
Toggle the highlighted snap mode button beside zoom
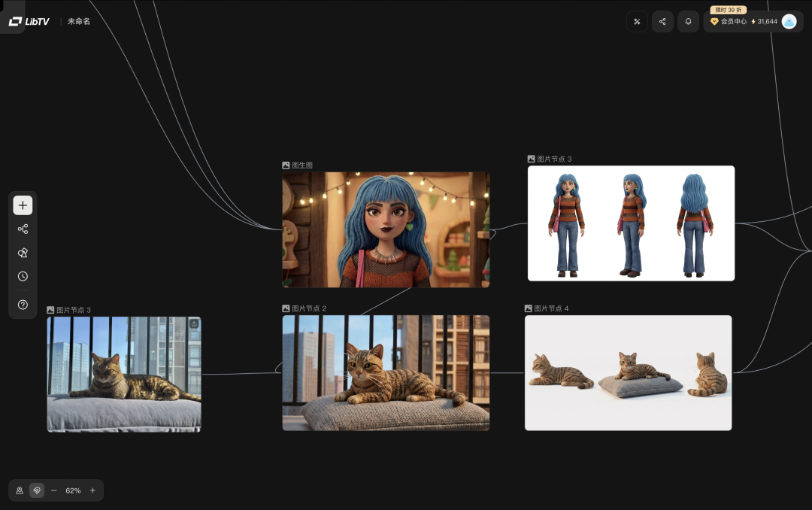coord(37,490)
